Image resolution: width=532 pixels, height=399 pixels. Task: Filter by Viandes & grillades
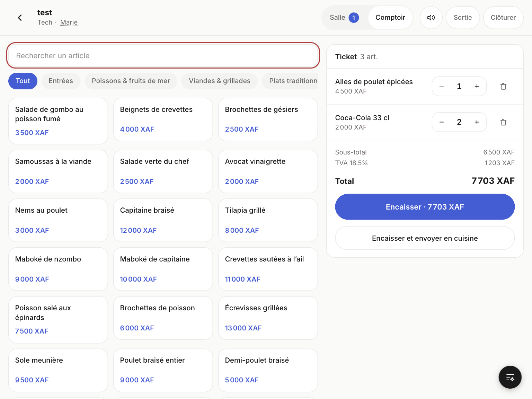coord(219,81)
